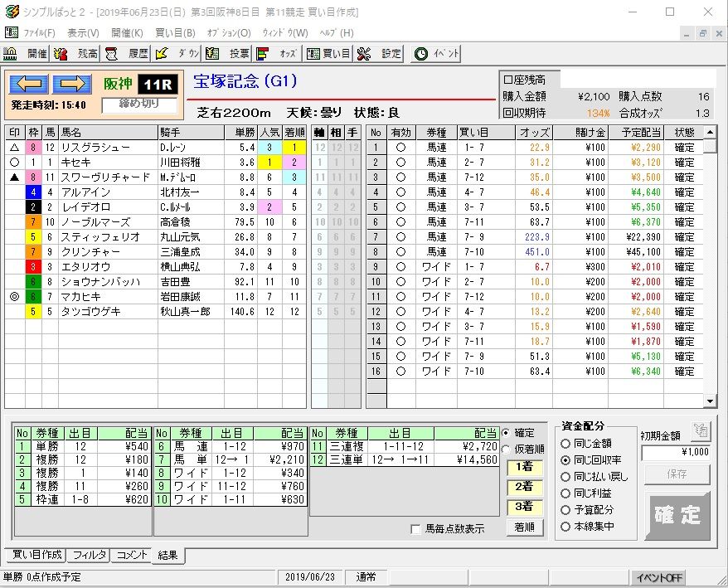Show the オッズ odds toolbar button
This screenshot has height=588, width=728.
point(278,54)
